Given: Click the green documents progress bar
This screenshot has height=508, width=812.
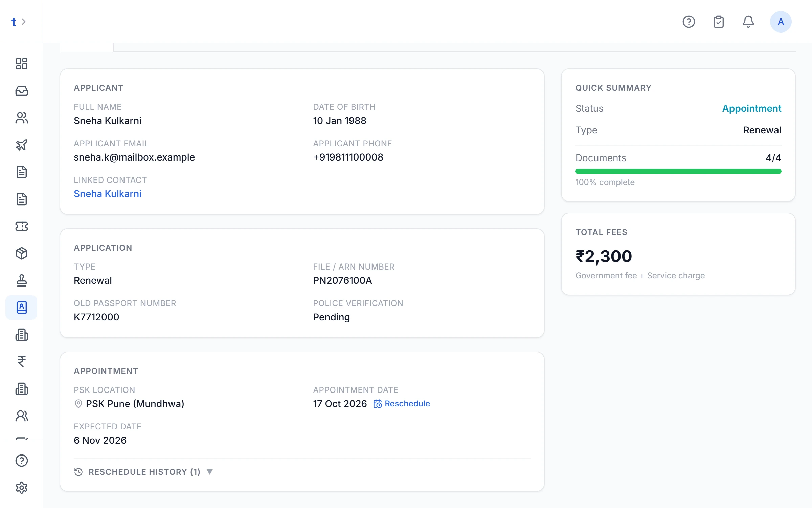Looking at the screenshot, I should tap(678, 171).
